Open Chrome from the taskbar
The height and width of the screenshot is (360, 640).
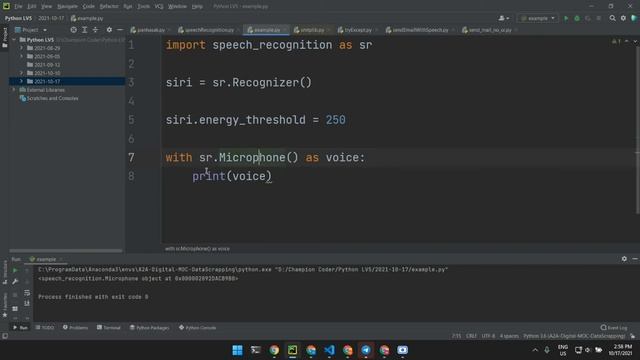pos(274,350)
